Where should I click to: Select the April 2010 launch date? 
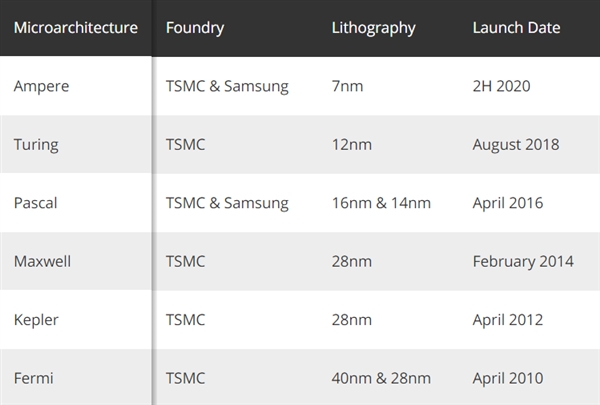(508, 378)
